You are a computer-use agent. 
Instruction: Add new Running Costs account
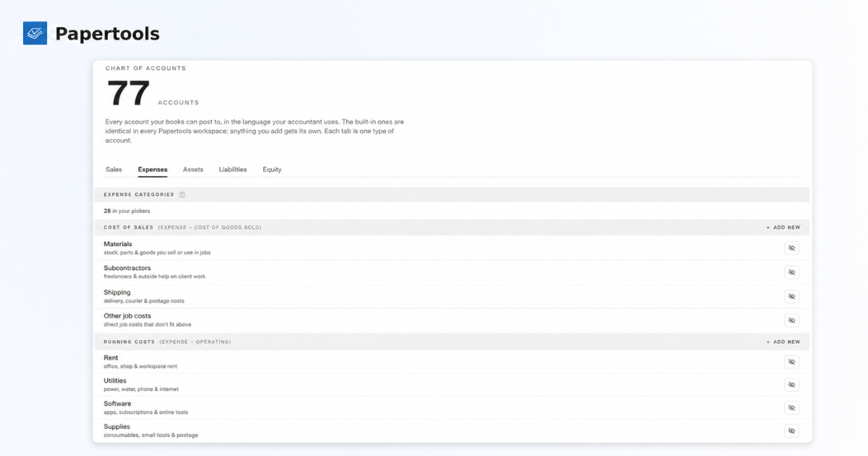[x=783, y=342]
